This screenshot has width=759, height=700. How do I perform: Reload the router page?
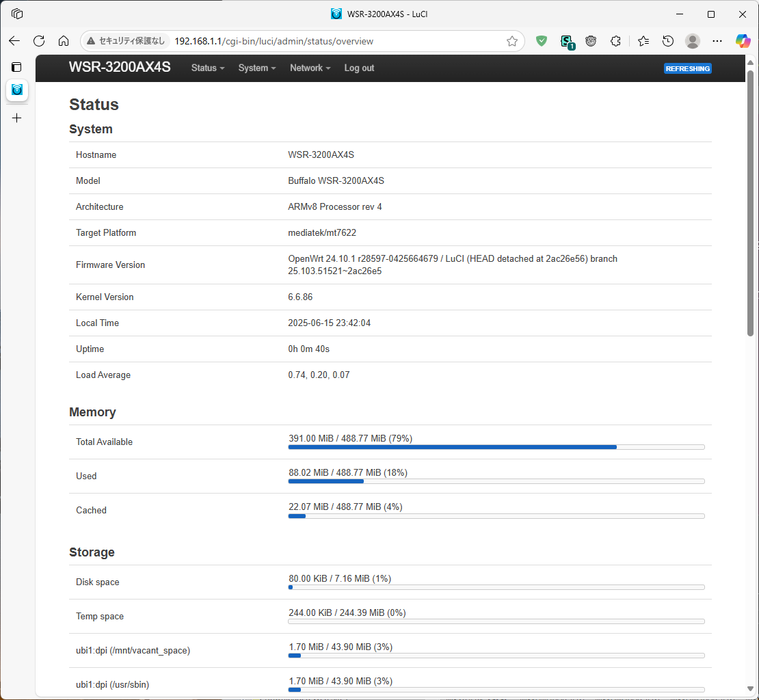click(x=39, y=41)
